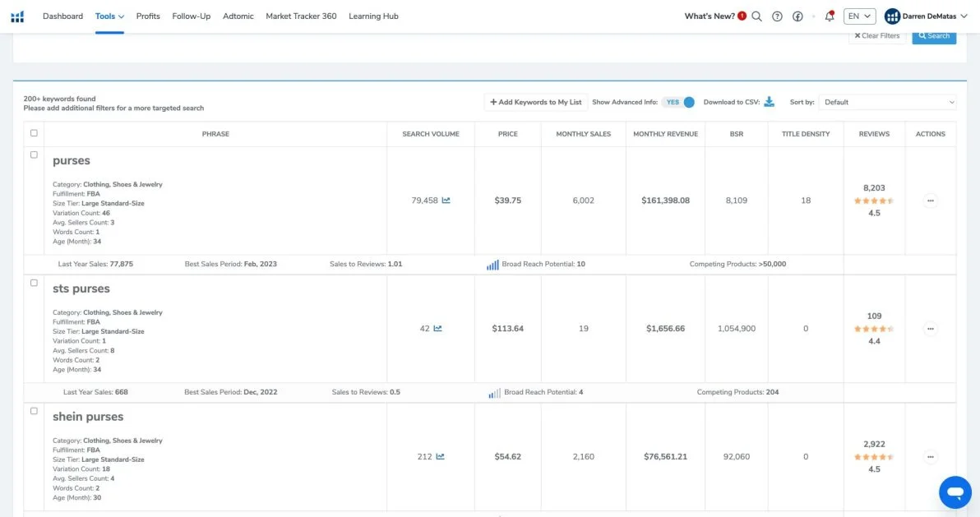
Task: Toggle Show Advanced Info switch
Action: [x=680, y=102]
